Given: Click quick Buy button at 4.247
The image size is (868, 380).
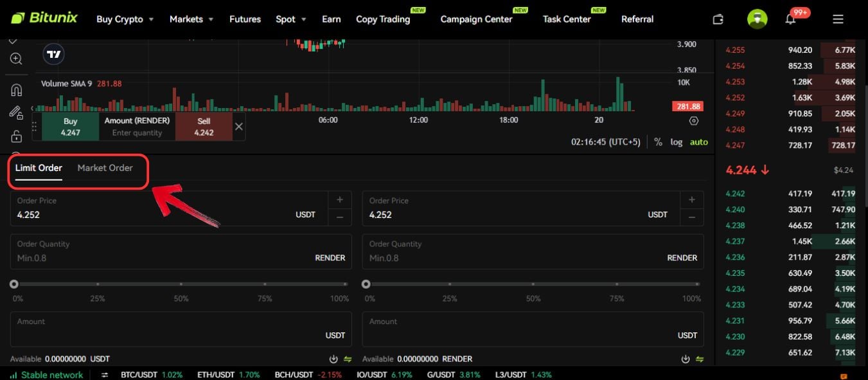Looking at the screenshot, I should pos(71,127).
